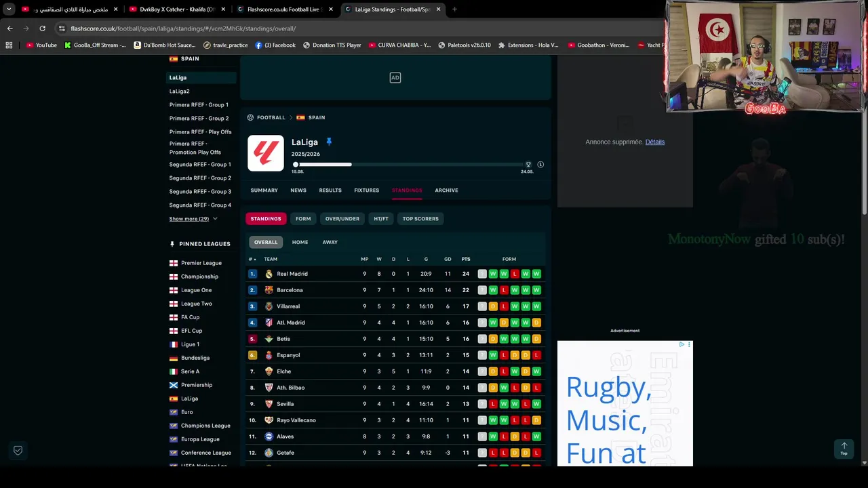Select the Top Scorers filter

tap(420, 219)
